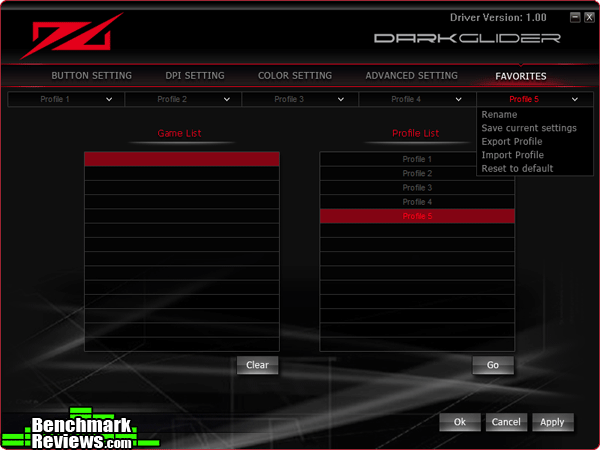Select the Favorites tab
600x450 pixels.
(x=521, y=76)
